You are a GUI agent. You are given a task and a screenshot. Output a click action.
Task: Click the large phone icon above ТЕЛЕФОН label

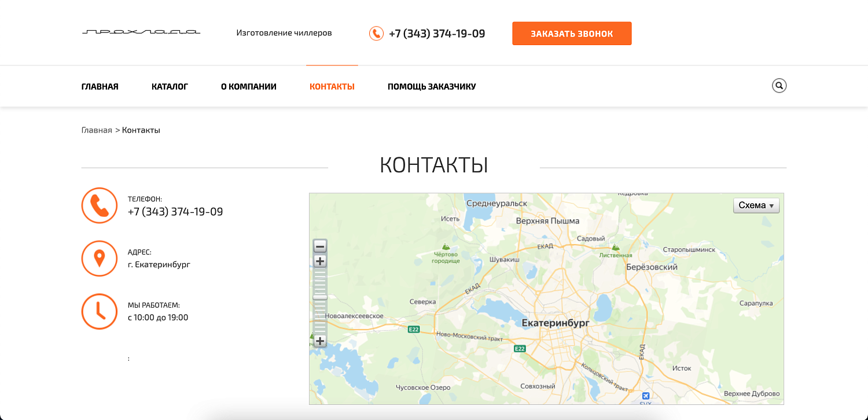tap(100, 205)
